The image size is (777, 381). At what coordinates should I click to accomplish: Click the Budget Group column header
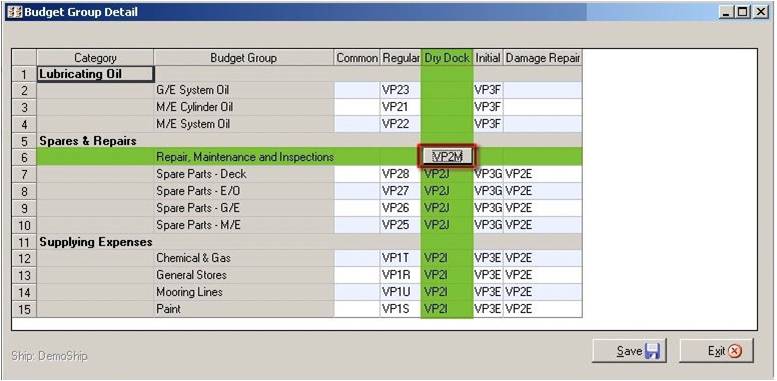(x=243, y=58)
